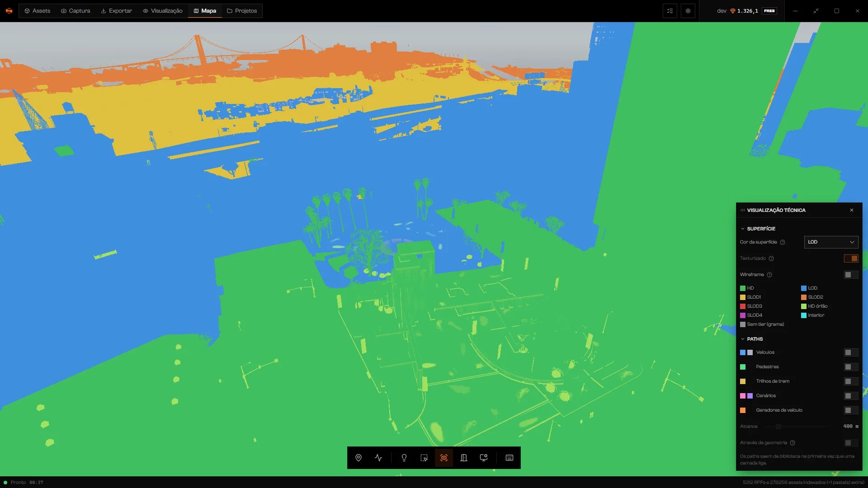
Task: Toggle the Texturizado switch
Action: [x=851, y=258]
